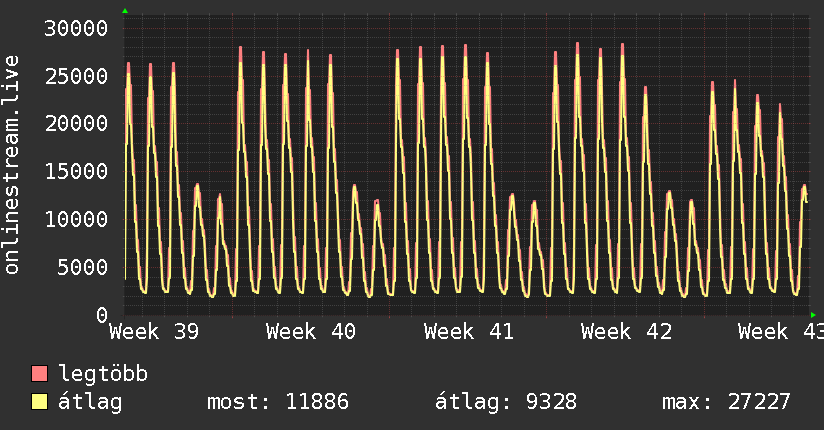Select the Week 42 axis label
Screen dimensions: 824x430
point(626,332)
